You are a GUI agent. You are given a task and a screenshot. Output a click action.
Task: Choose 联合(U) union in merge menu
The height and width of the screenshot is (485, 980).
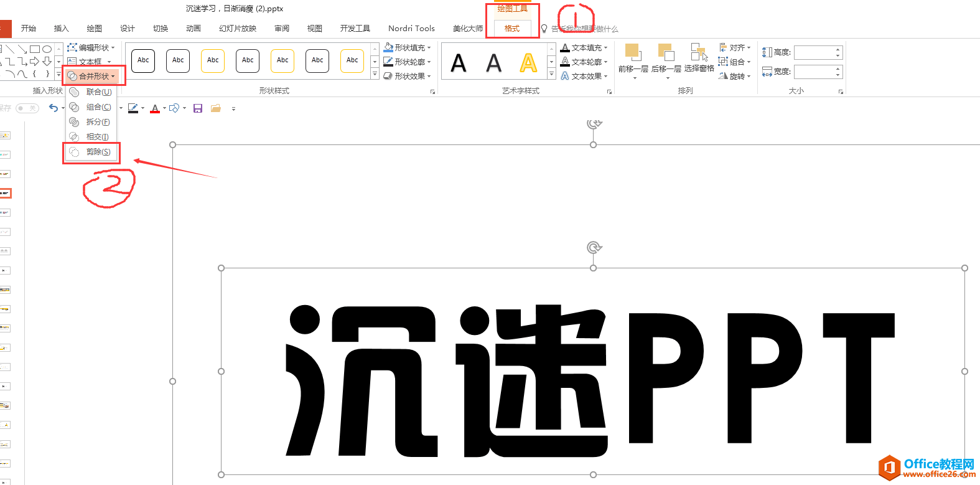pyautogui.click(x=91, y=92)
